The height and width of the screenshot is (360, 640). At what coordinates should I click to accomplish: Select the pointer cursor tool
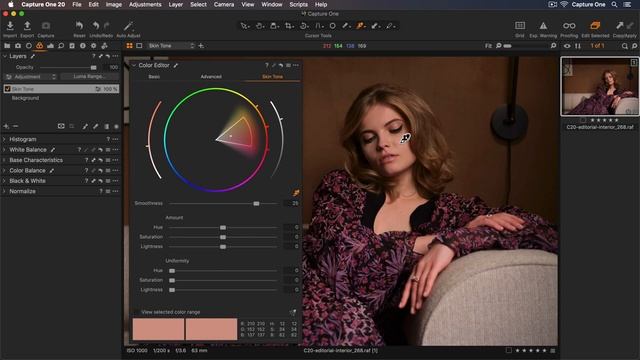click(244, 26)
